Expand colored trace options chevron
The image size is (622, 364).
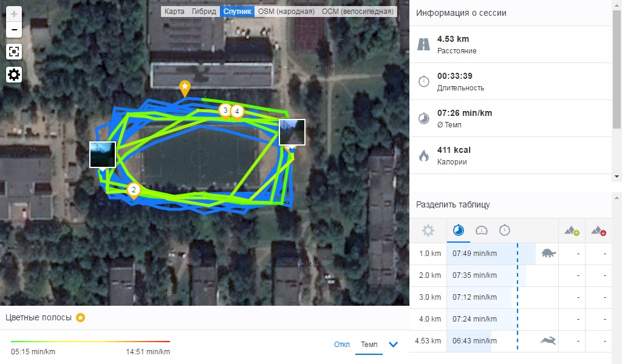pos(393,344)
